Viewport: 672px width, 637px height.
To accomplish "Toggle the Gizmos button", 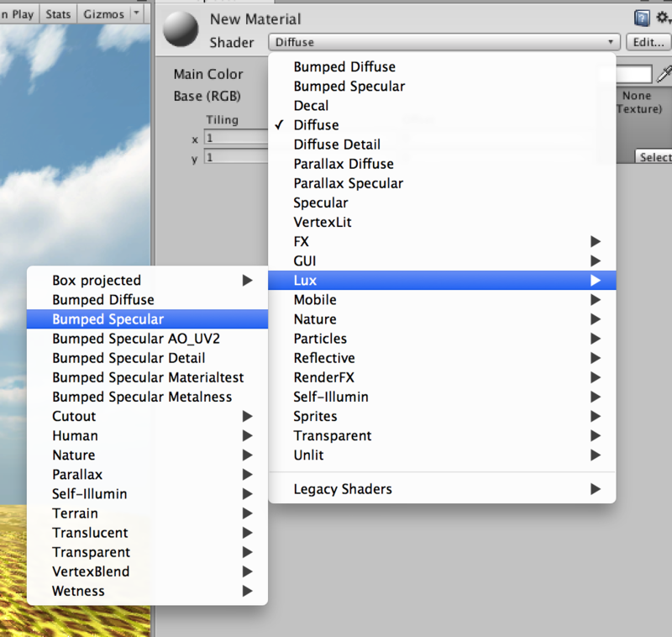I will coord(103,14).
